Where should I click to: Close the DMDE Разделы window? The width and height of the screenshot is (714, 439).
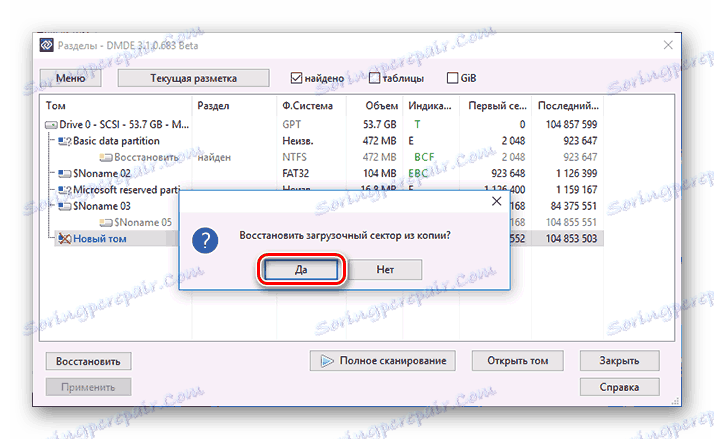click(x=668, y=45)
